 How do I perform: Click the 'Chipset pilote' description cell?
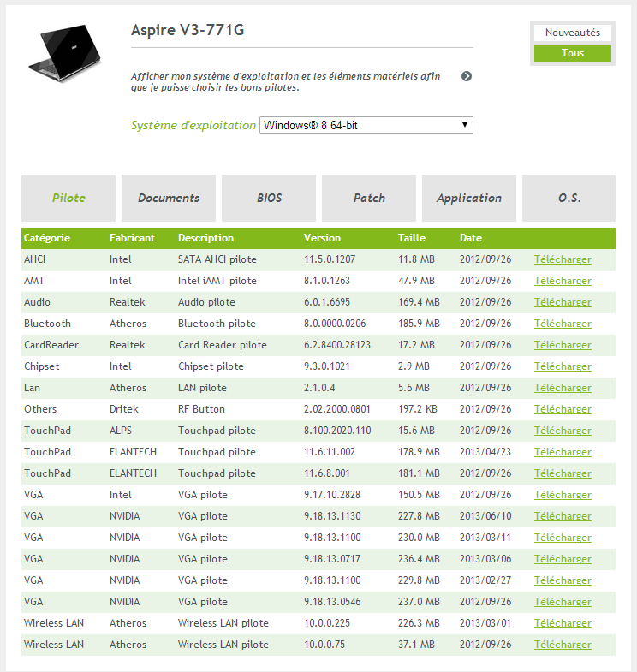point(211,366)
